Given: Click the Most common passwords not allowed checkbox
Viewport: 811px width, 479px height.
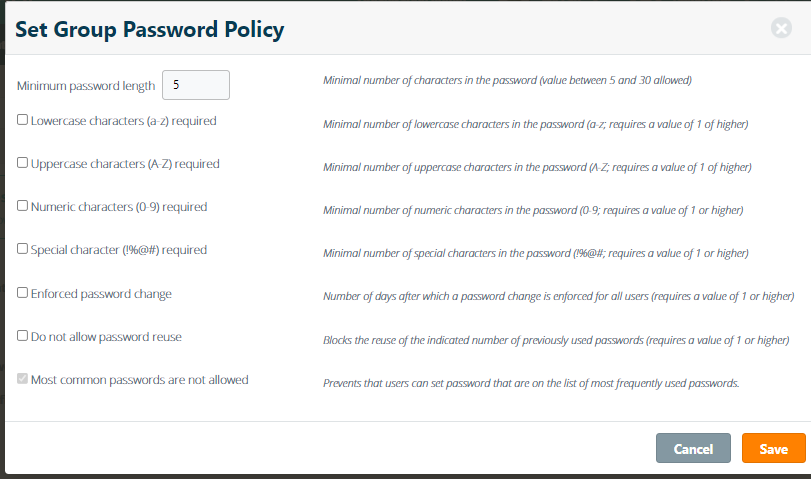Looking at the screenshot, I should 23,379.
